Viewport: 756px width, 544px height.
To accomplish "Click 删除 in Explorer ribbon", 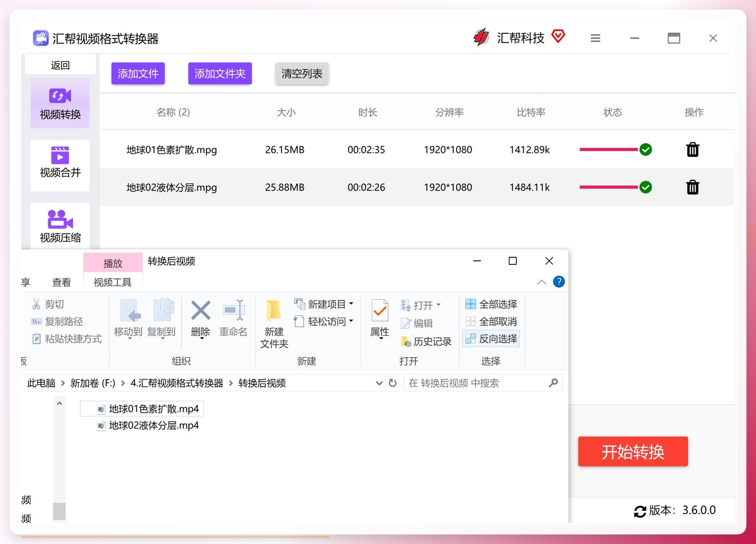I will coord(200,319).
